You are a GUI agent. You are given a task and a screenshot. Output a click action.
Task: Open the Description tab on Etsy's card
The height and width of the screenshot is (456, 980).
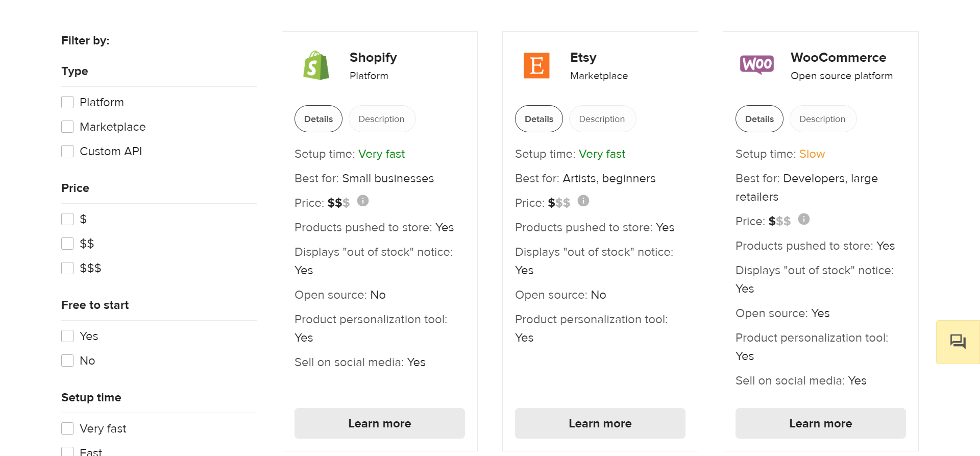pos(602,118)
